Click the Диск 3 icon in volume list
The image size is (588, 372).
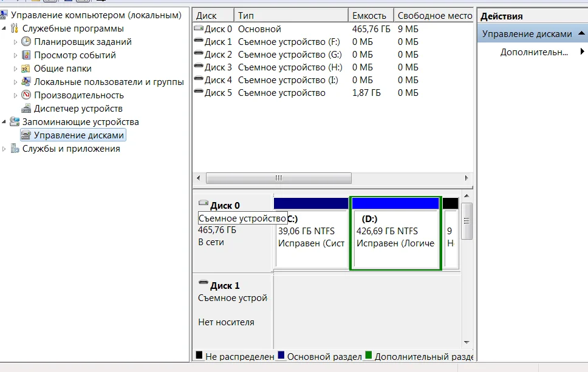pos(199,66)
